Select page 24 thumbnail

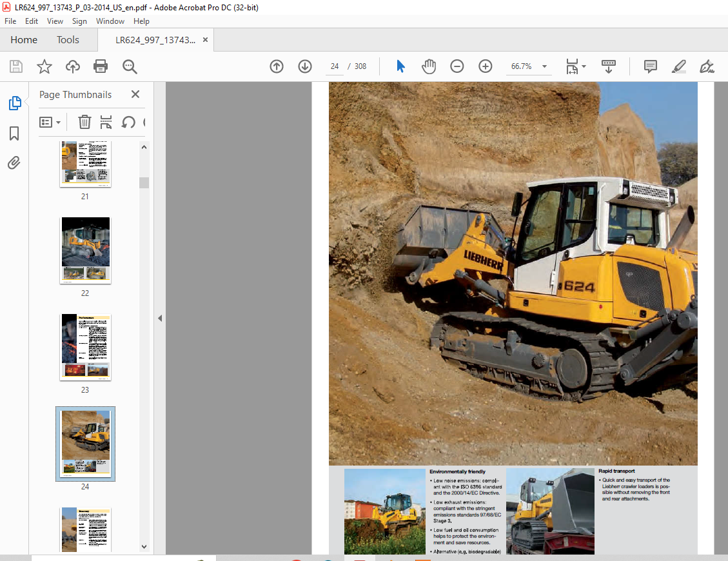click(x=85, y=444)
